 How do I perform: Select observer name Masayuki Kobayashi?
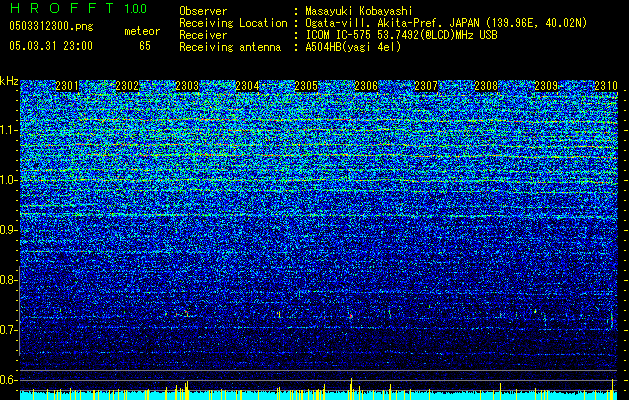(x=359, y=11)
